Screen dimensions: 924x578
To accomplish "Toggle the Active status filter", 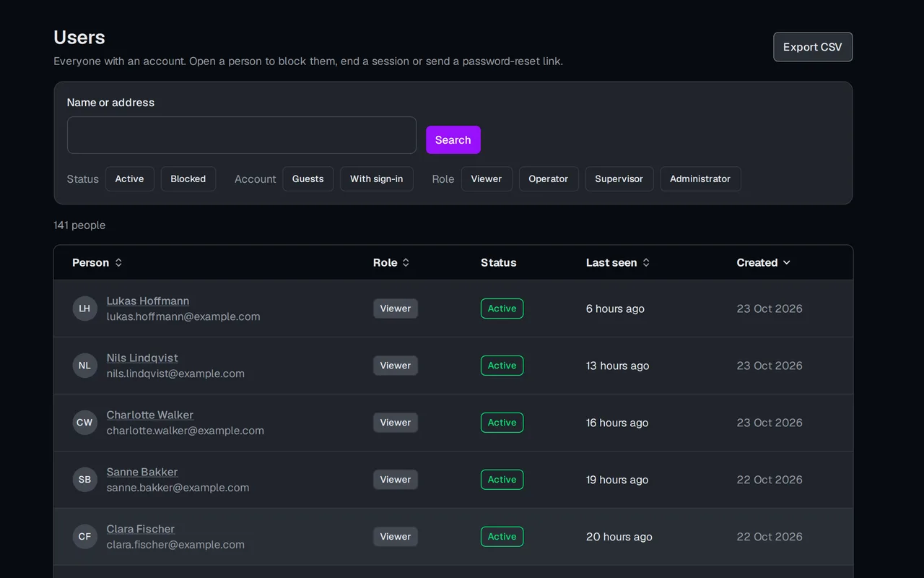I will (x=130, y=179).
